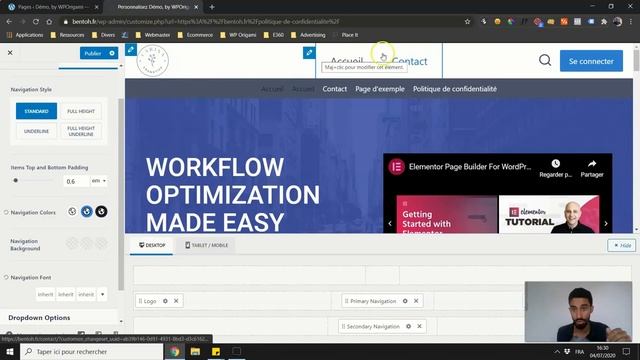Pick the last Navigation Background swatch
This screenshot has width=640, height=360.
101,243
